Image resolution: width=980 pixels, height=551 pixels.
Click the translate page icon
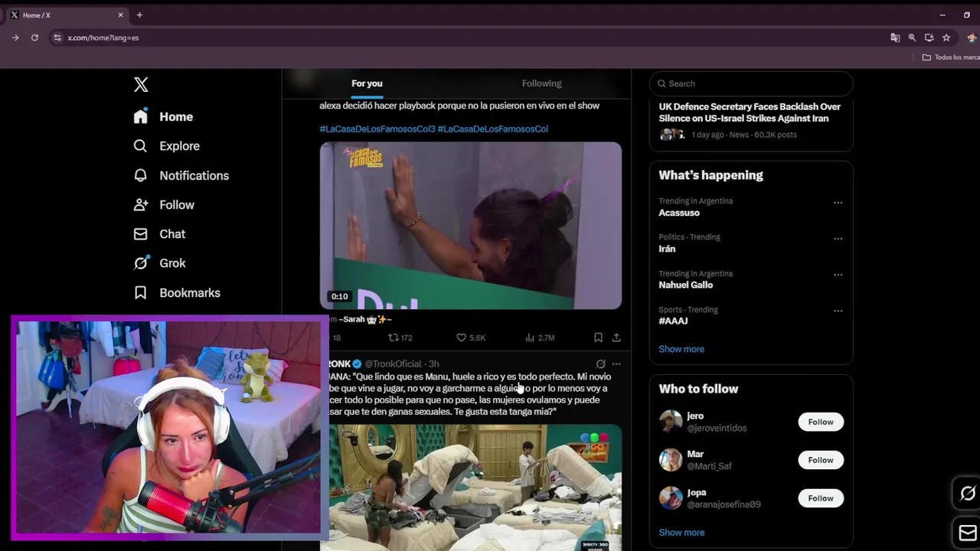895,37
